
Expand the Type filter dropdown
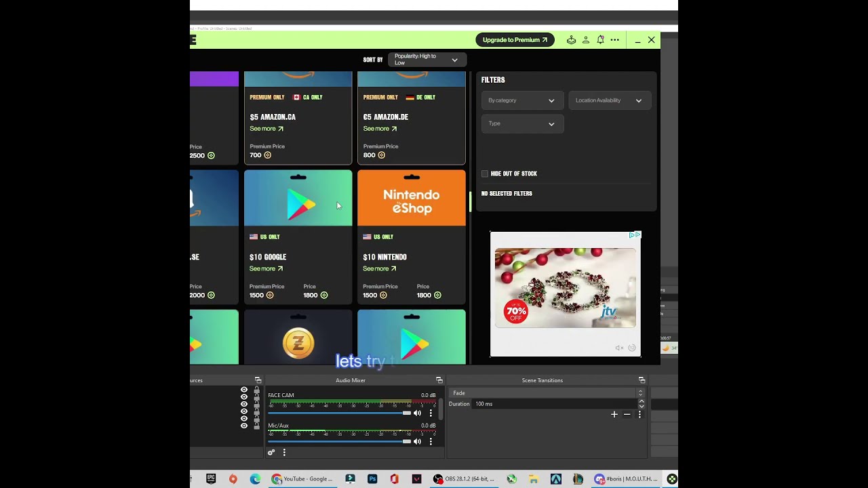tap(522, 123)
